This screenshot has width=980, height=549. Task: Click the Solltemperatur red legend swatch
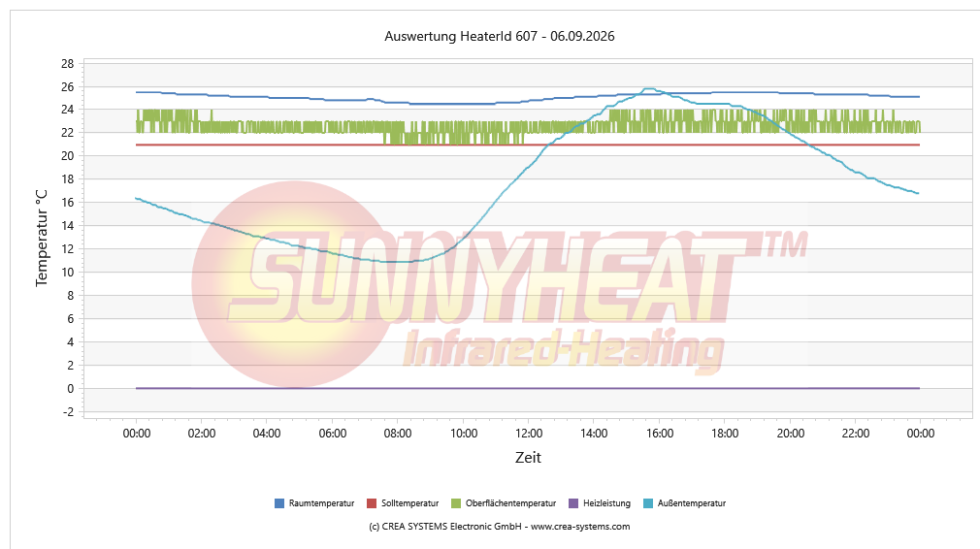click(x=372, y=503)
